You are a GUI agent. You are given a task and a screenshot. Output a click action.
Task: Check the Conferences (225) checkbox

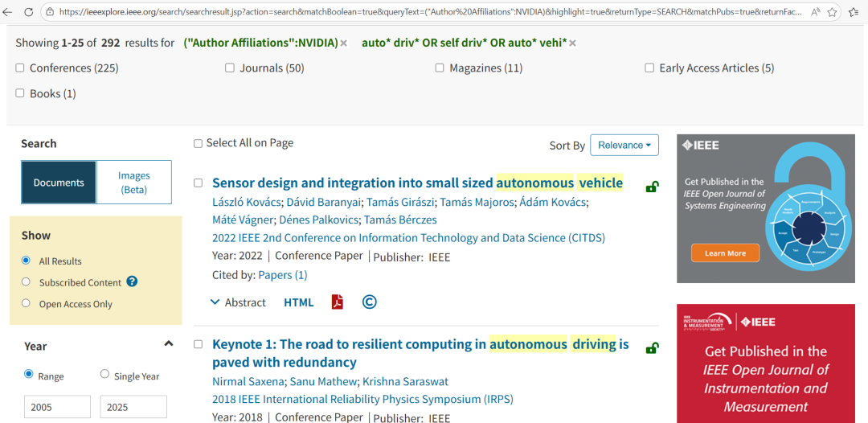pos(20,68)
